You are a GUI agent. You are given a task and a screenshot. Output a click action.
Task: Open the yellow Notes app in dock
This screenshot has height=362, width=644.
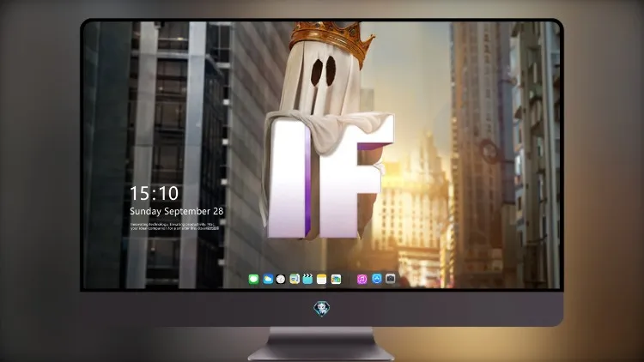click(322, 280)
